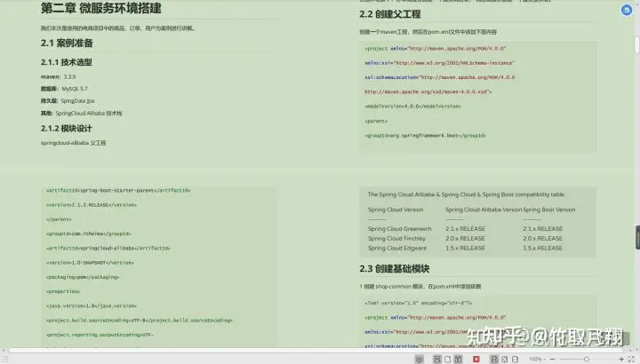Click the heading 2.3 创建基础模块

pyautogui.click(x=395, y=269)
